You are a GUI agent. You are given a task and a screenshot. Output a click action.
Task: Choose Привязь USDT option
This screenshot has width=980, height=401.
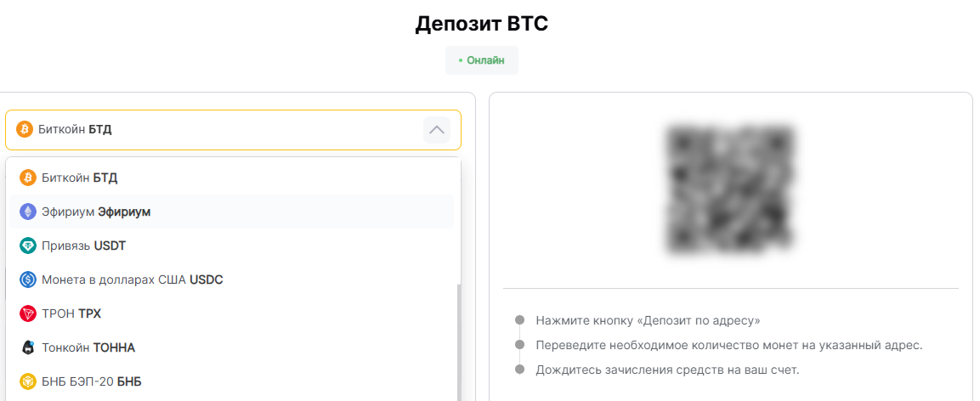click(232, 246)
